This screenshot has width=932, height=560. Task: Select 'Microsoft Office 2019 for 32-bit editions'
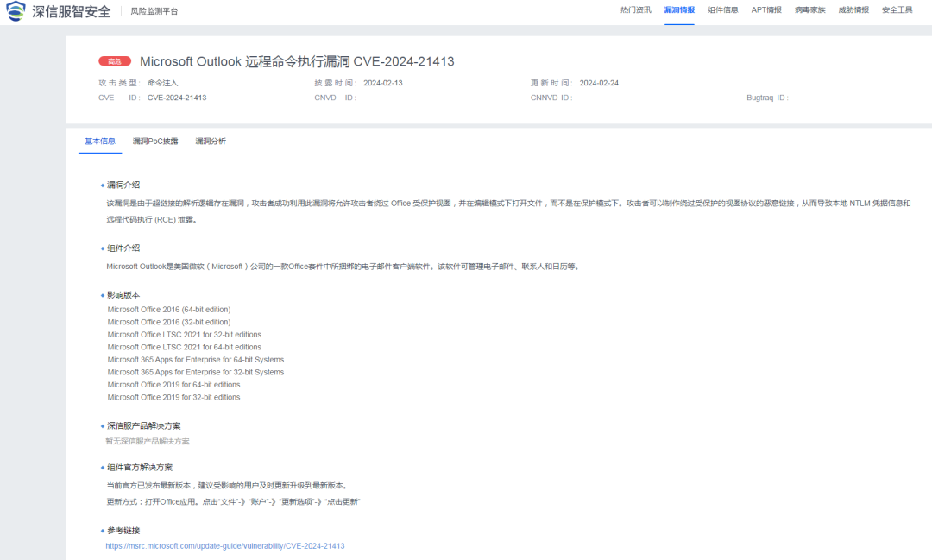point(173,397)
